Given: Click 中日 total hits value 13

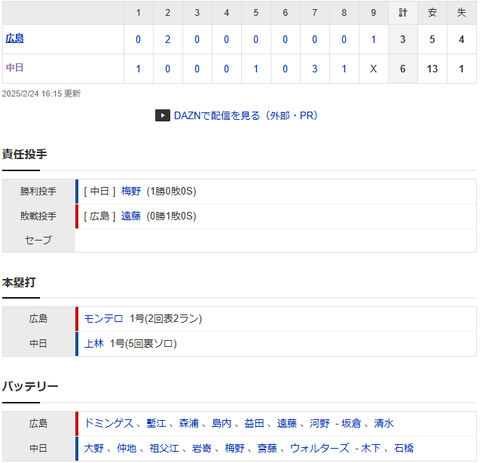Looking at the screenshot, I should pos(432,69).
